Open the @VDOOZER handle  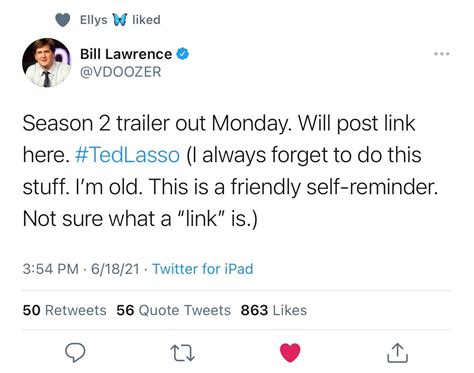coord(121,72)
